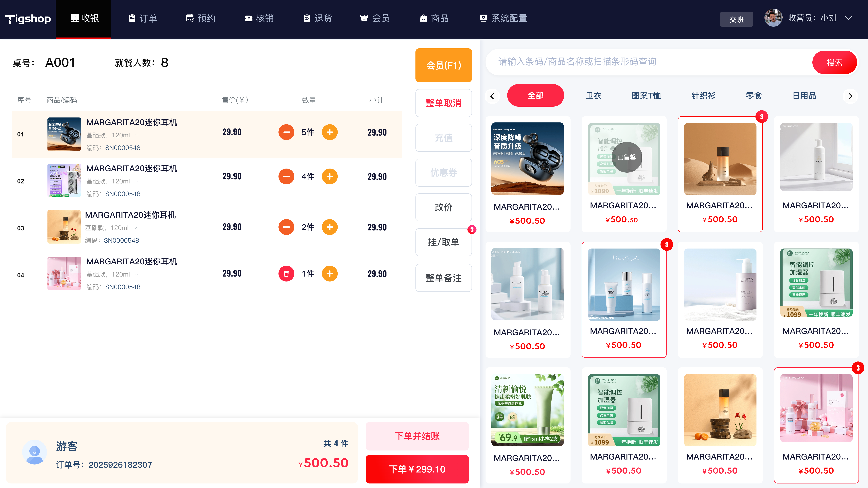Image resolution: width=868 pixels, height=488 pixels.
Task: Click plus button on row 02
Action: (x=330, y=177)
